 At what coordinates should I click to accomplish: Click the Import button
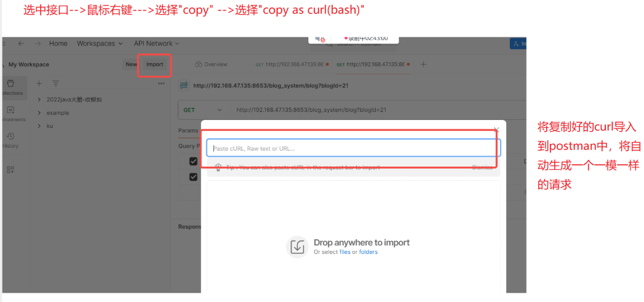click(155, 65)
